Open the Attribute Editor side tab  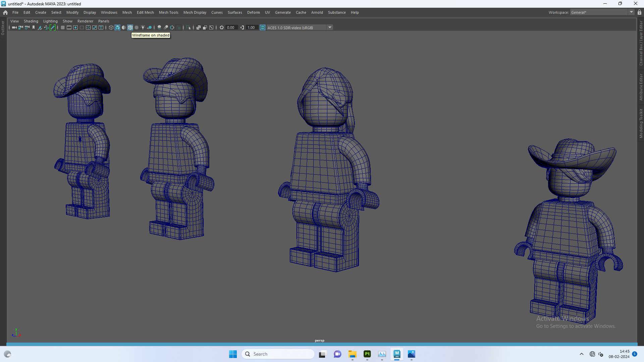coord(641,87)
